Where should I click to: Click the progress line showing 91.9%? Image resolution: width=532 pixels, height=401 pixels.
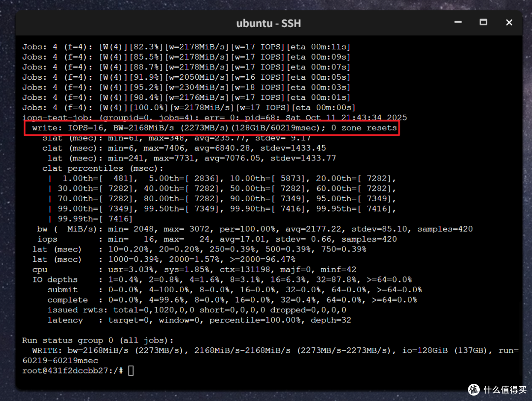pos(186,77)
